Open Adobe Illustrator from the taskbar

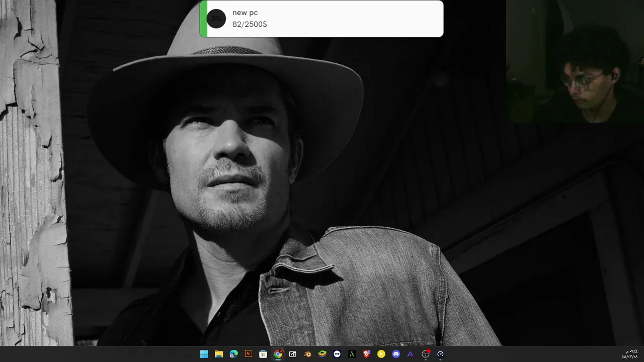(248, 354)
